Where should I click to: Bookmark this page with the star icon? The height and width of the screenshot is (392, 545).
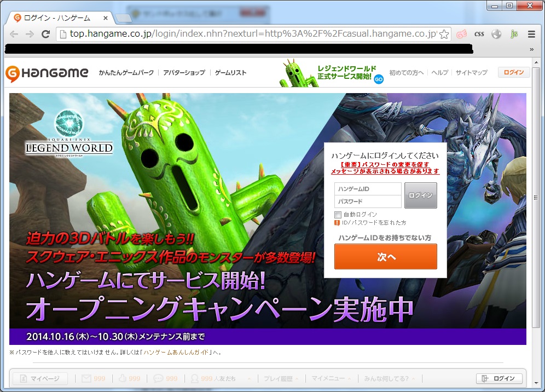tap(444, 34)
